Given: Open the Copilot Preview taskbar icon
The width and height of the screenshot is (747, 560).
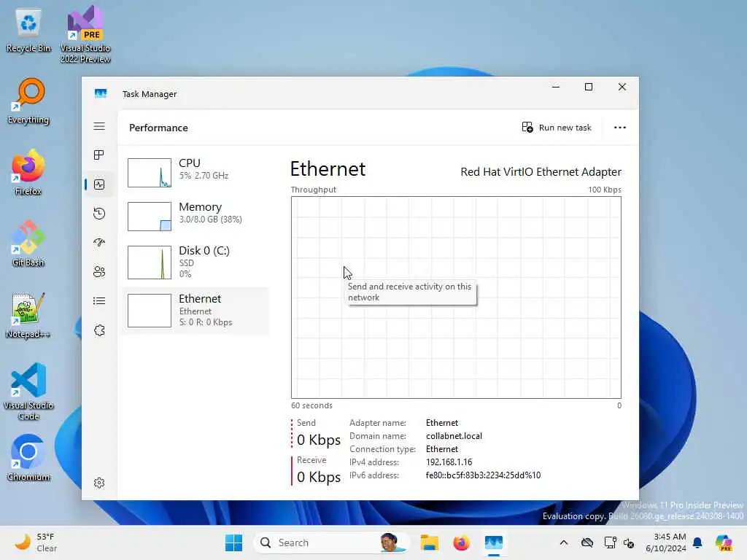Looking at the screenshot, I should (x=724, y=542).
